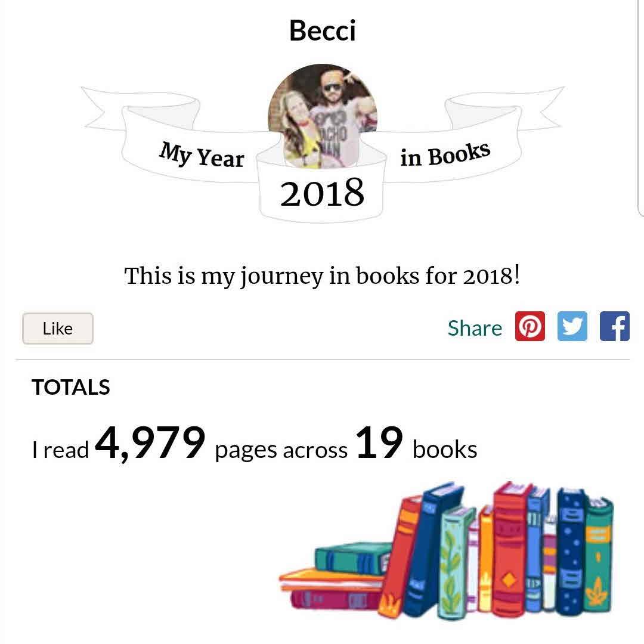Click the "My Year" ribbon text
Screen dimensions: 644x644
click(202, 154)
